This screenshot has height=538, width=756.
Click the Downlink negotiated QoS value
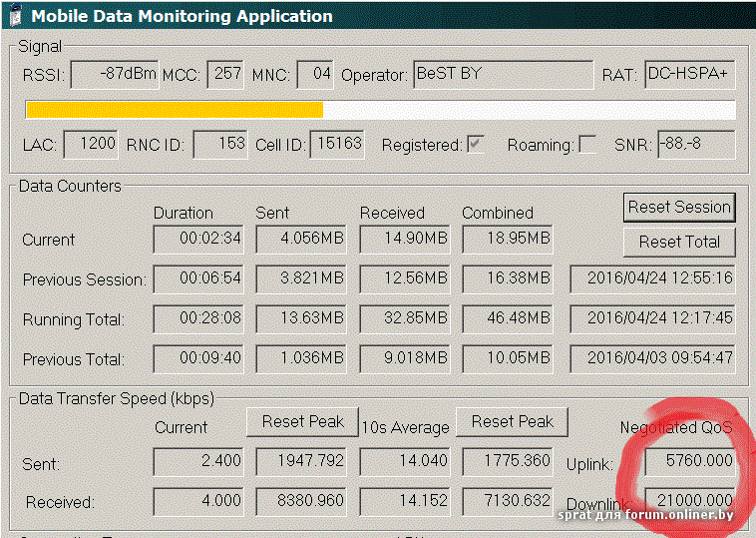(687, 501)
